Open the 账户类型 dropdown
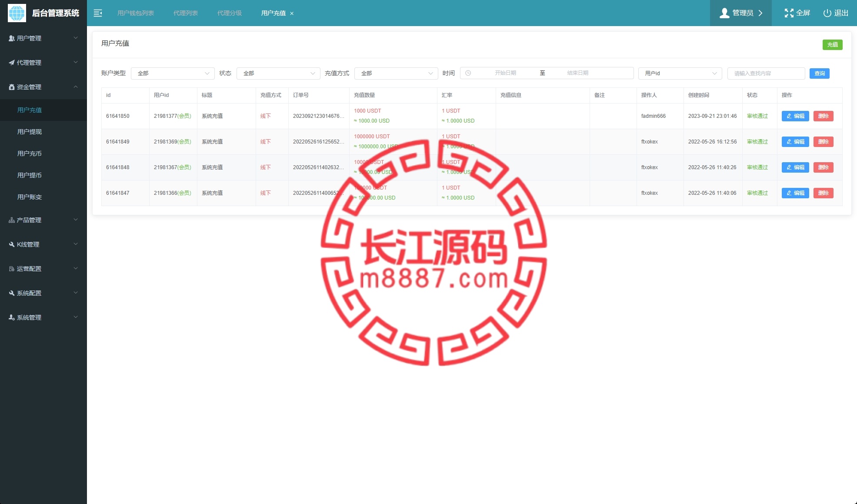This screenshot has width=857, height=504. tap(173, 73)
